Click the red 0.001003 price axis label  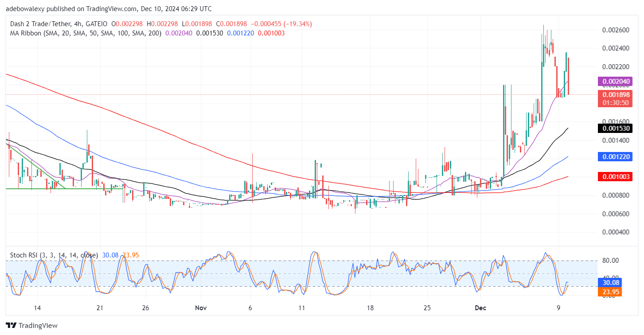pyautogui.click(x=615, y=176)
